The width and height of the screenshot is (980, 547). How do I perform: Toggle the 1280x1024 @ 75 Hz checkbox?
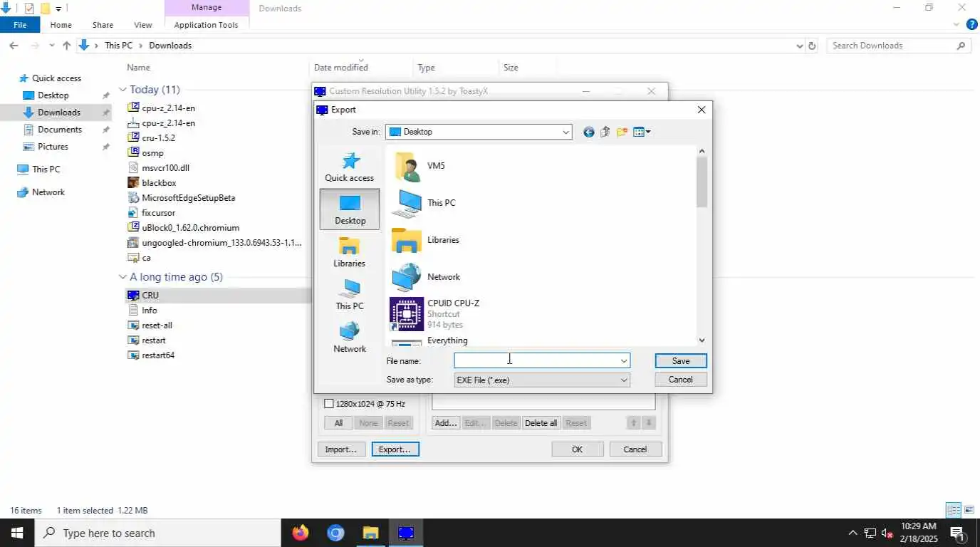pyautogui.click(x=328, y=404)
